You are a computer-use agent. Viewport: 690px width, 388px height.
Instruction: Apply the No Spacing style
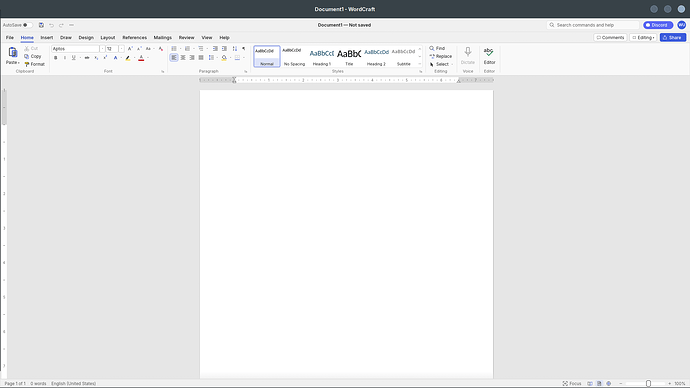click(x=294, y=56)
